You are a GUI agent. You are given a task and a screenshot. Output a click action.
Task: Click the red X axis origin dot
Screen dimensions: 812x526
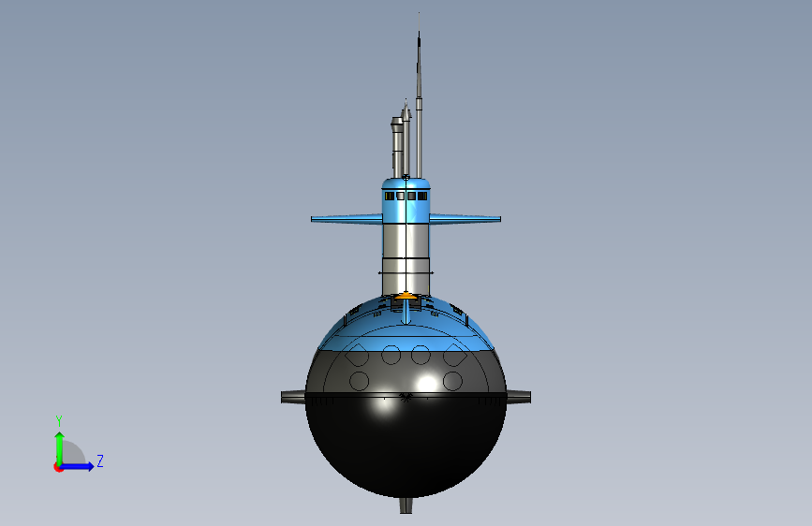[58, 467]
